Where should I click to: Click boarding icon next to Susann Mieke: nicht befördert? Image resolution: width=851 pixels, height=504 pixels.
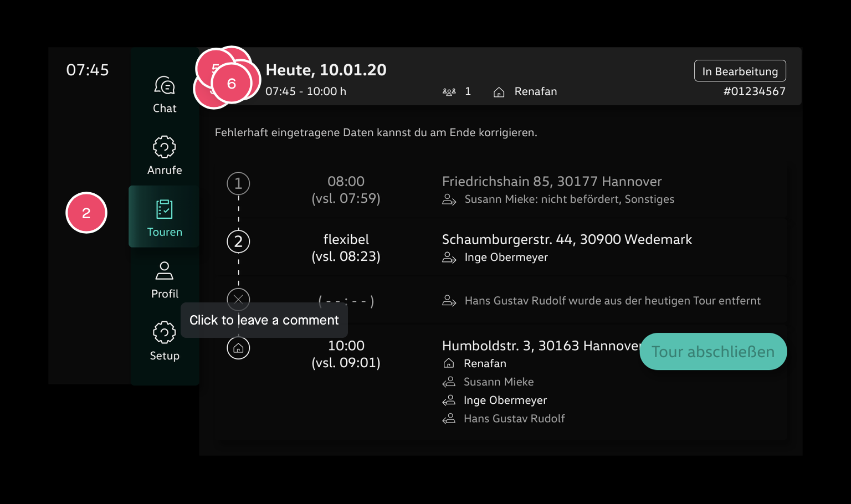[449, 199]
